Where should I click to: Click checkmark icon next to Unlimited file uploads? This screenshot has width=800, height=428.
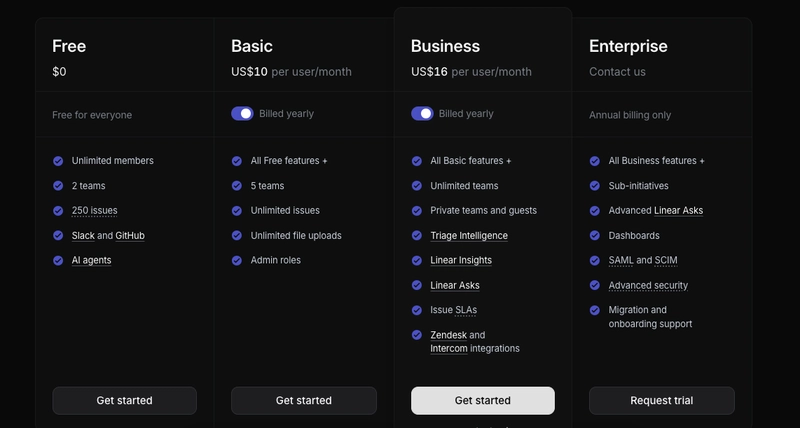(237, 235)
